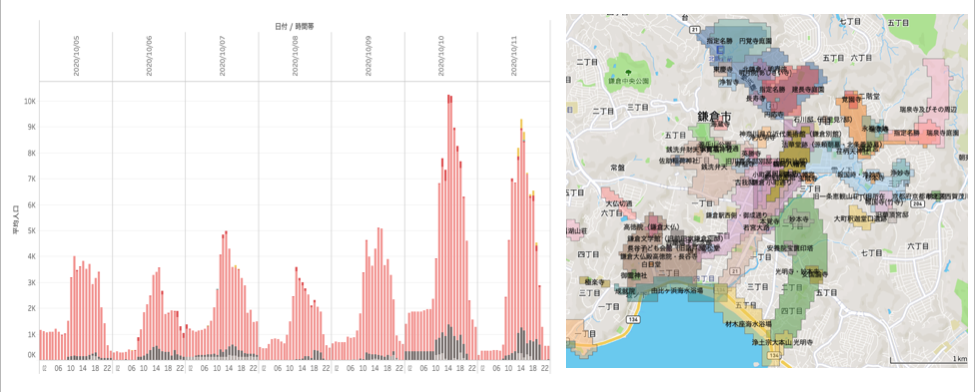Screen dimensions: 975x392
Task: Click the 10K y-axis label
Action: click(x=29, y=101)
